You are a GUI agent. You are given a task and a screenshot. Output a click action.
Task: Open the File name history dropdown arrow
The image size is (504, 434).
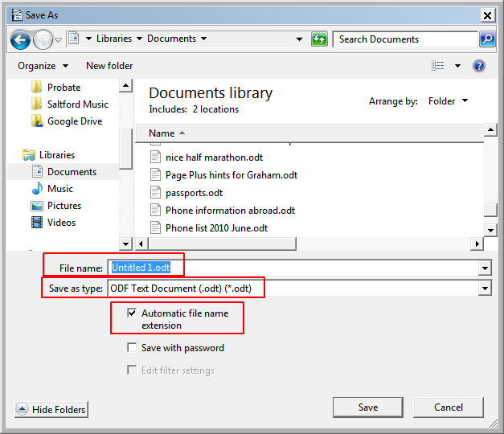[484, 268]
